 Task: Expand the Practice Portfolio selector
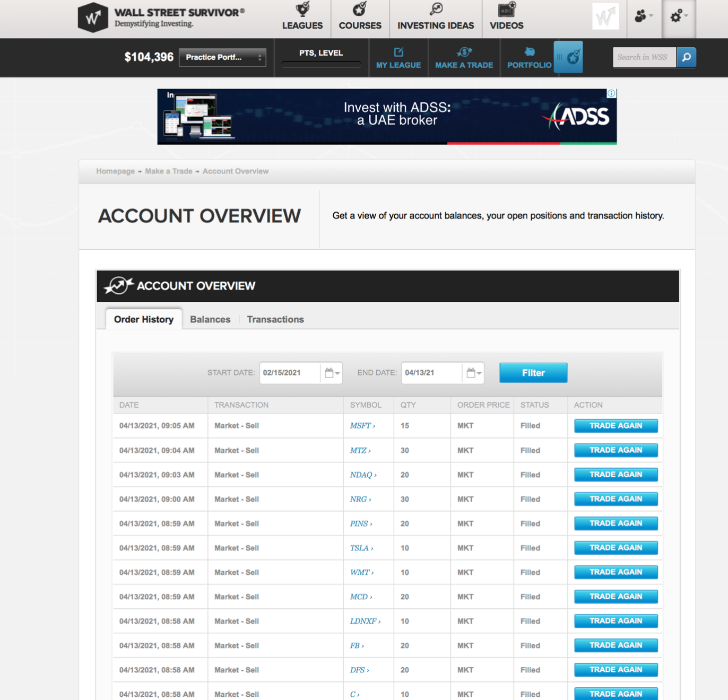click(x=222, y=57)
